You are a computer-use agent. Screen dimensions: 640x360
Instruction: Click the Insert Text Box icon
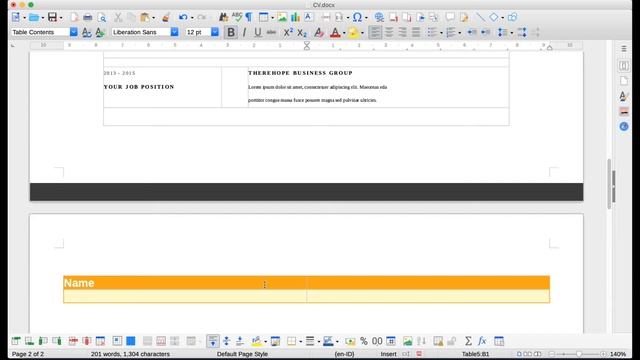tap(309, 17)
